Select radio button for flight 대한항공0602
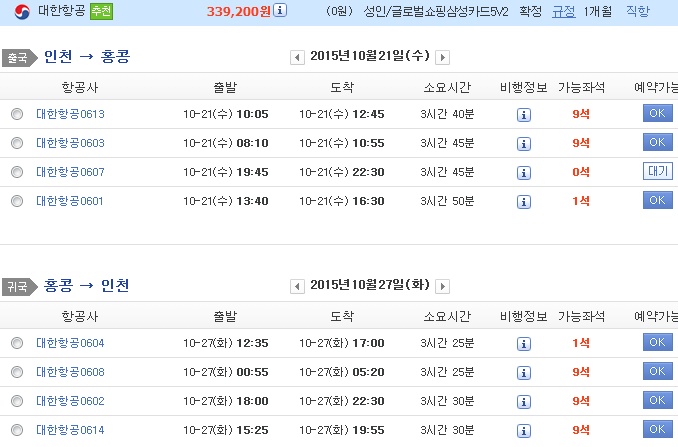 click(17, 401)
